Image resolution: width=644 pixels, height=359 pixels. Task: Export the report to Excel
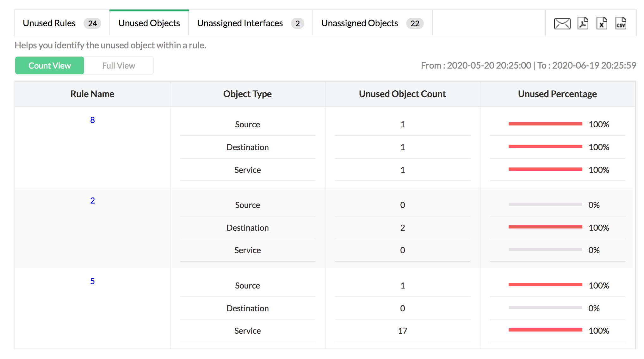602,23
